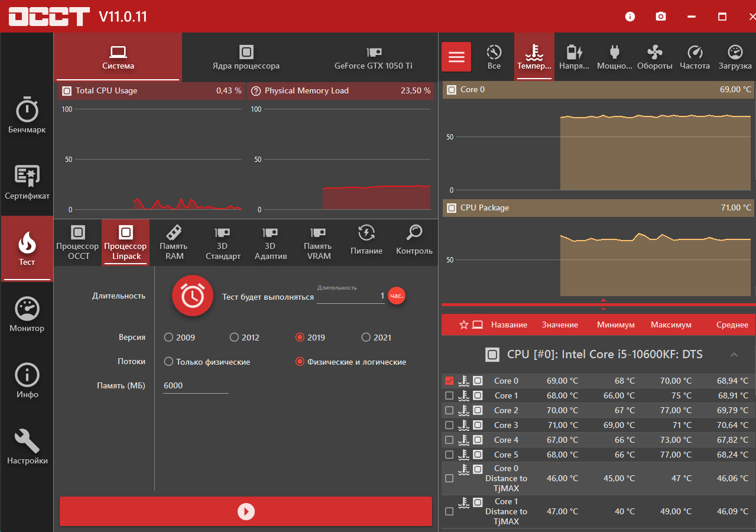Select version 2012 radio button
Viewport: 756px width, 532px height.
point(234,338)
